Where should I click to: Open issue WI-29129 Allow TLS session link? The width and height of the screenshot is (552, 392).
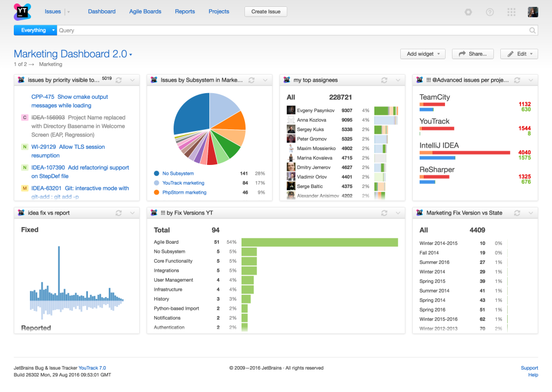point(68,151)
